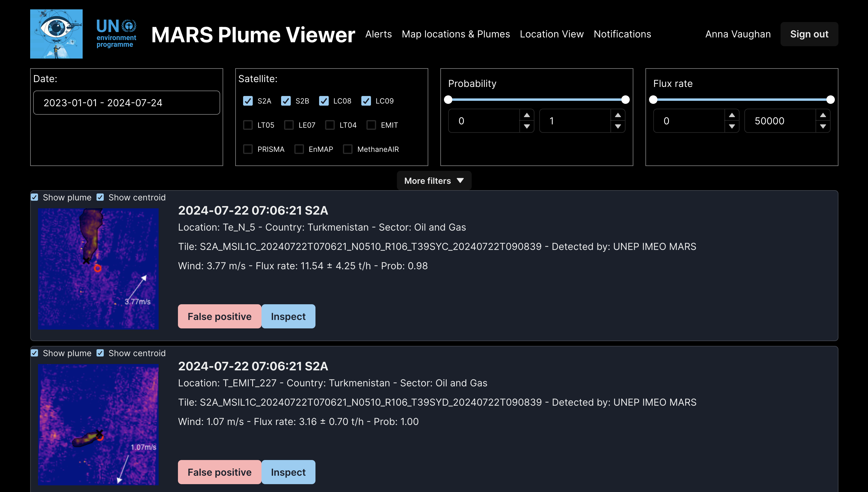Increase flux rate minimum with up arrow

pos(732,115)
